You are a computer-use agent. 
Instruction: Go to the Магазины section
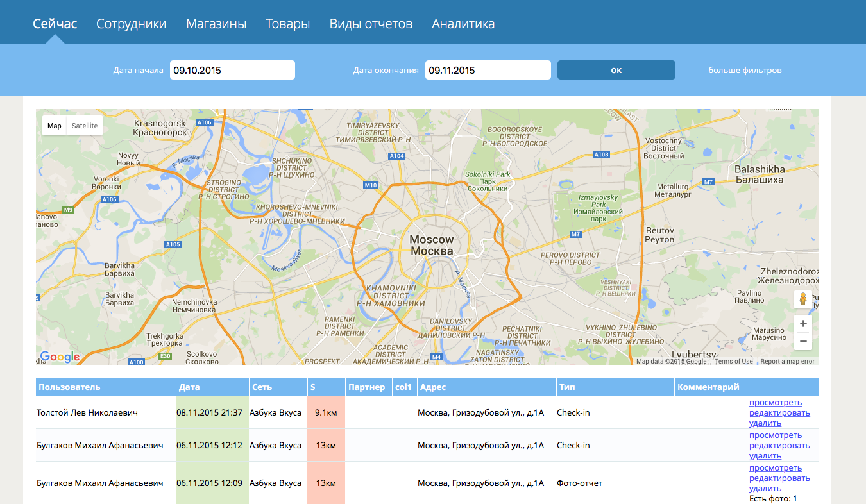[216, 24]
